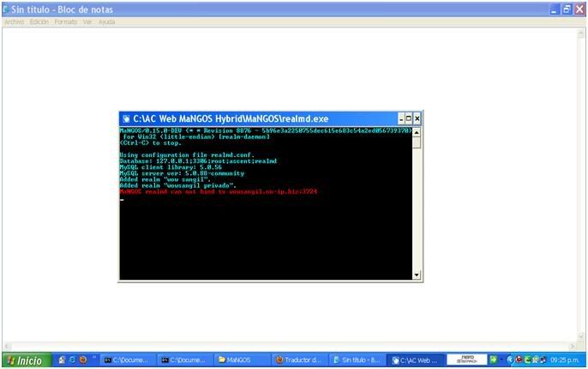Click Notepad vertical scrollbar down arrow
588x369 pixels.
point(581,336)
